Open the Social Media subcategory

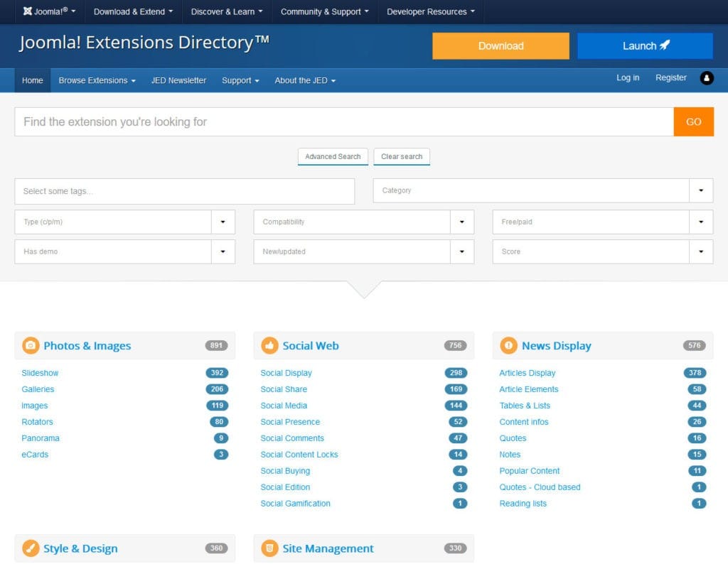pos(284,406)
